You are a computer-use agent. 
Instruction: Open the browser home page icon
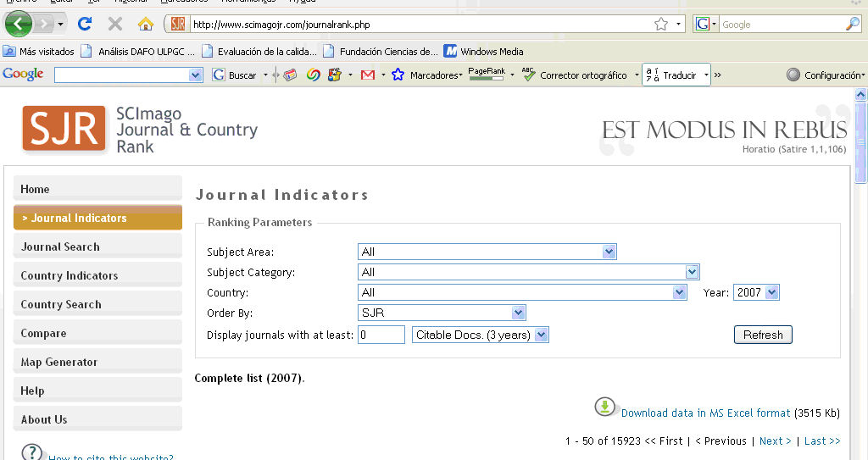click(x=146, y=24)
